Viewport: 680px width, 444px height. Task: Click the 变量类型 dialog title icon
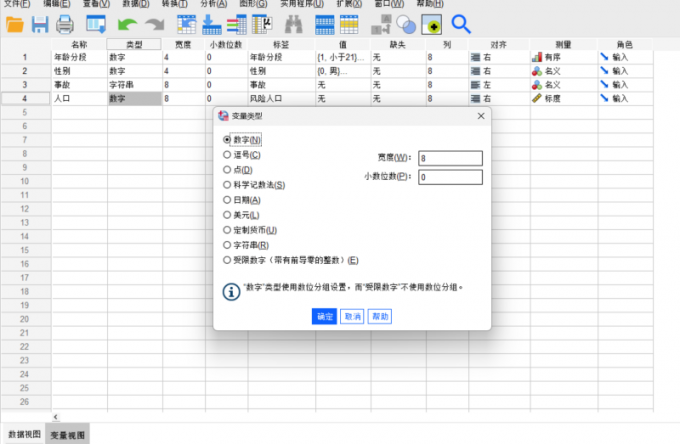pyautogui.click(x=223, y=116)
